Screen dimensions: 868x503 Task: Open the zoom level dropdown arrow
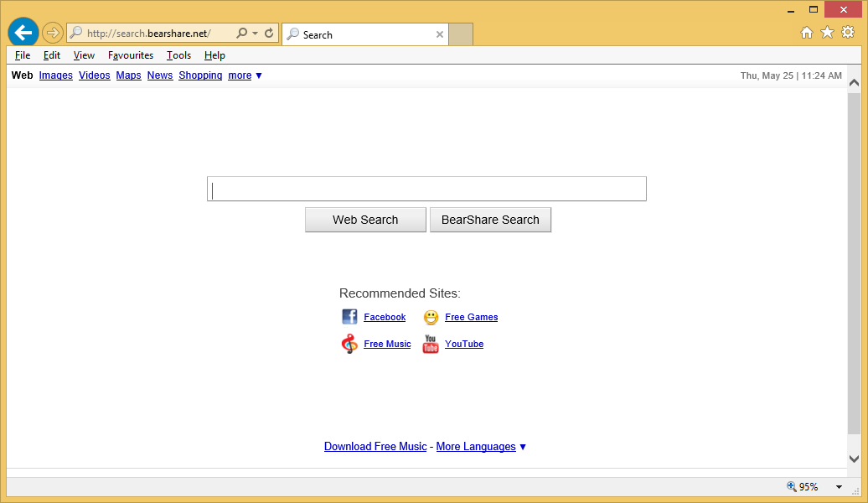pyautogui.click(x=839, y=487)
